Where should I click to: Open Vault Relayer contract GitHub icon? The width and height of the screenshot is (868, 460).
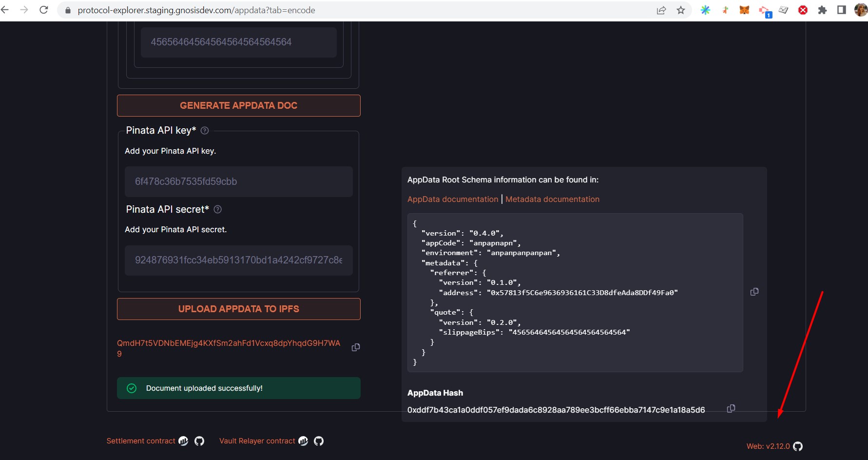pos(319,441)
